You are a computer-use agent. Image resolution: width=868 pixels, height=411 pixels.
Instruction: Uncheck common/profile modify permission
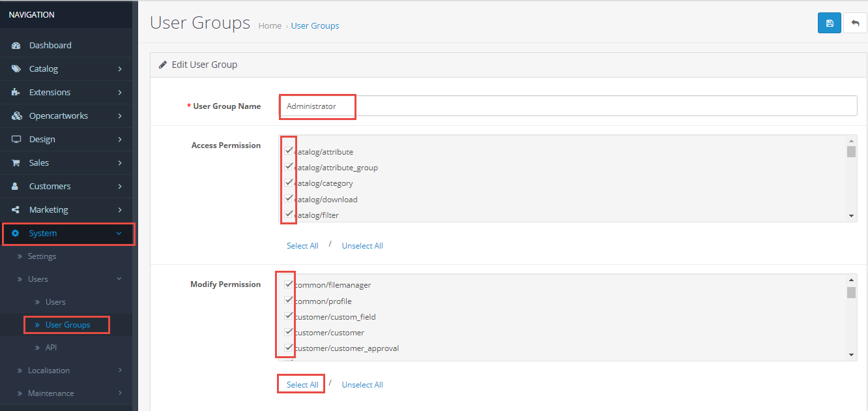(289, 300)
